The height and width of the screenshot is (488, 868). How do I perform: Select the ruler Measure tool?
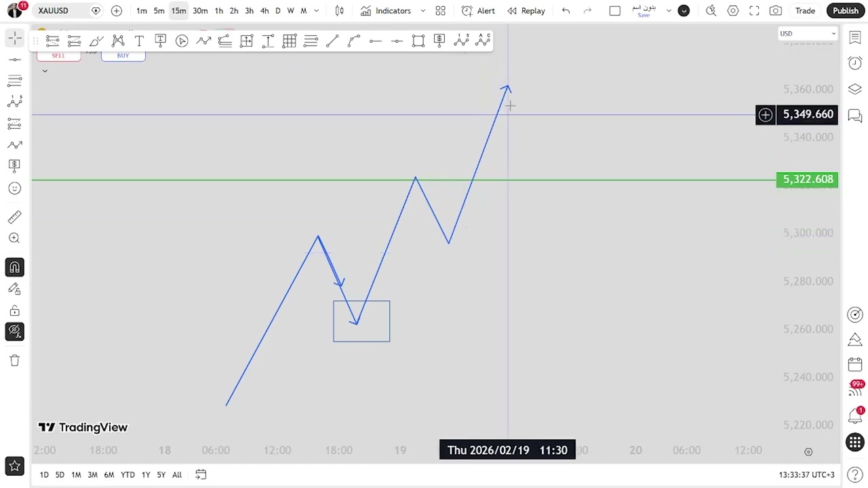point(14,217)
